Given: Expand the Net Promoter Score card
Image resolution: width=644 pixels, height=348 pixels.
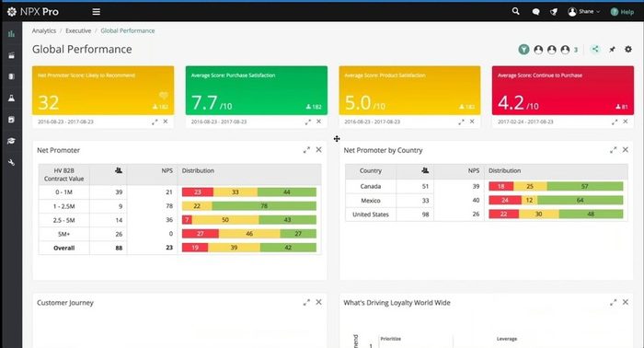Looking at the screenshot, I should pyautogui.click(x=155, y=122).
